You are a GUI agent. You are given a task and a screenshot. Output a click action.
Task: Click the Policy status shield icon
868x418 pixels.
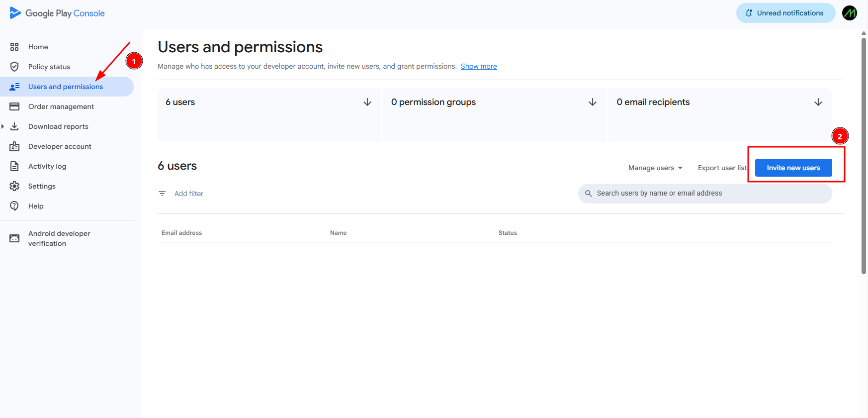click(14, 67)
